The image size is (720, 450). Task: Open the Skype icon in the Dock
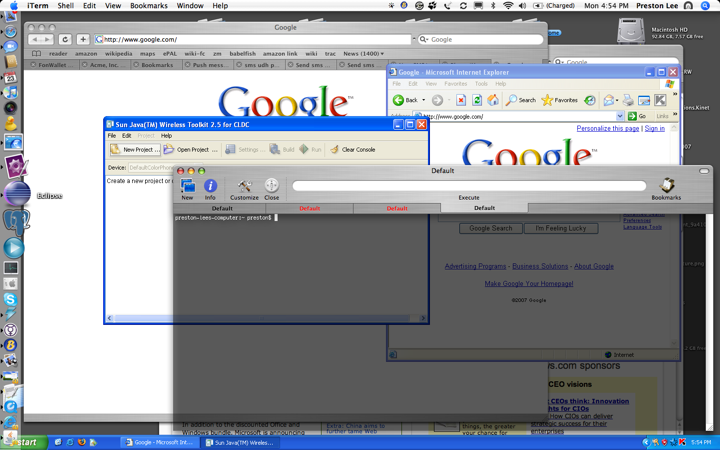click(x=10, y=299)
